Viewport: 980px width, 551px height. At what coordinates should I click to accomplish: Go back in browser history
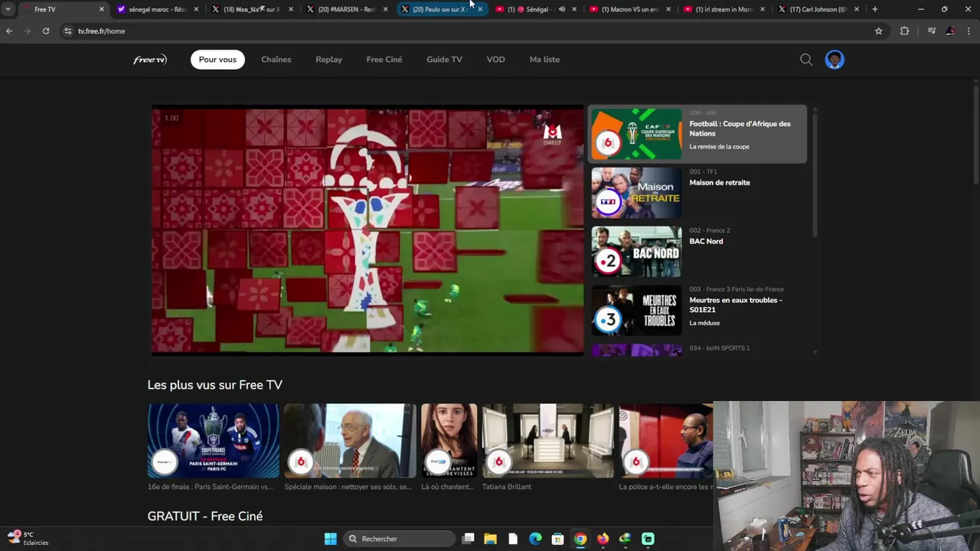[9, 31]
